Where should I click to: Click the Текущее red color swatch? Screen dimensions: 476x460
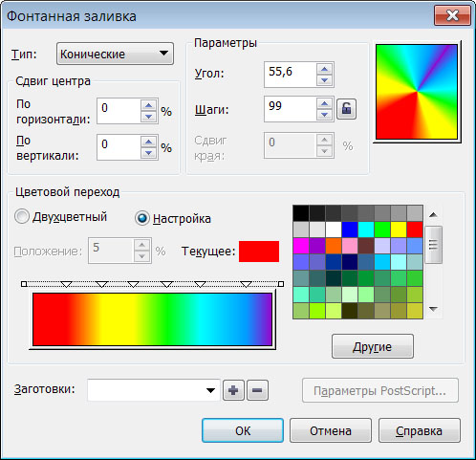[259, 252]
